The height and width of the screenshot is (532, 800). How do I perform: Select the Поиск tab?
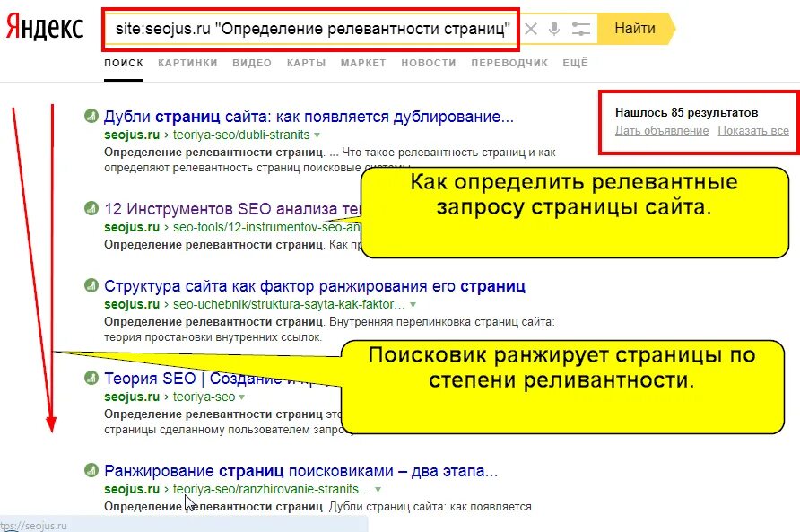(x=124, y=63)
